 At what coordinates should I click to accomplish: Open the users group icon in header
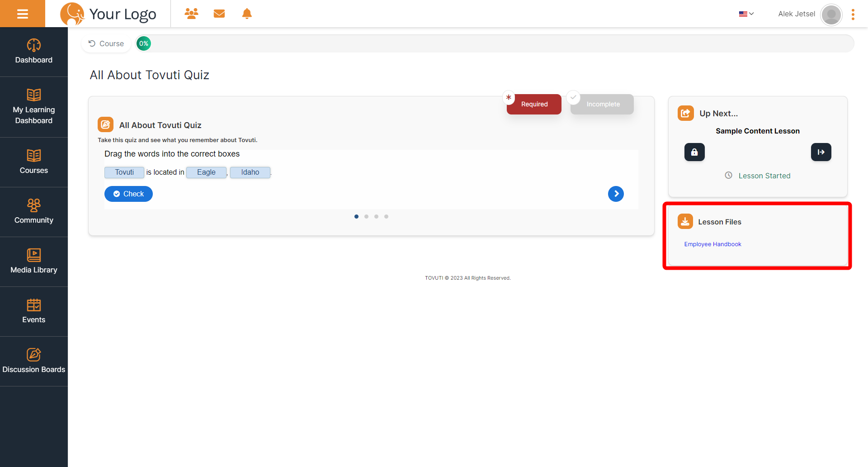[x=191, y=14]
